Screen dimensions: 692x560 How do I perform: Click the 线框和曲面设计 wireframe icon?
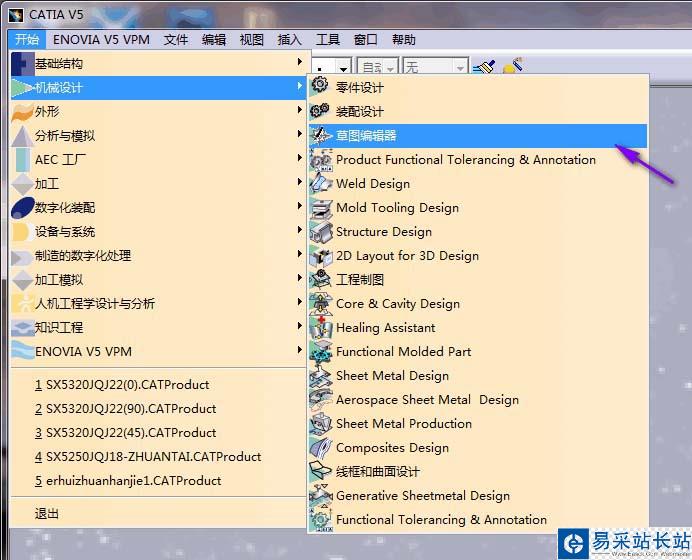click(321, 471)
